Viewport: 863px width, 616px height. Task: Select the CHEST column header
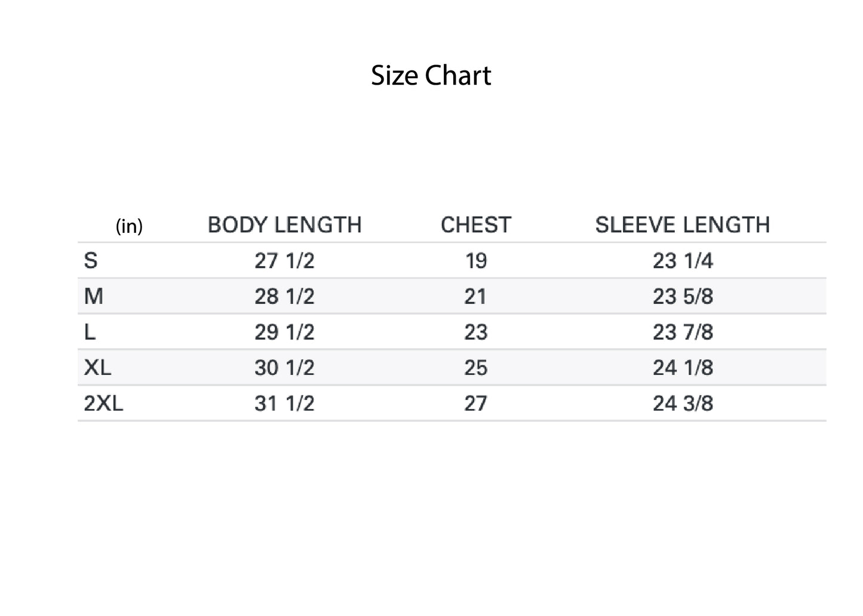click(x=475, y=225)
